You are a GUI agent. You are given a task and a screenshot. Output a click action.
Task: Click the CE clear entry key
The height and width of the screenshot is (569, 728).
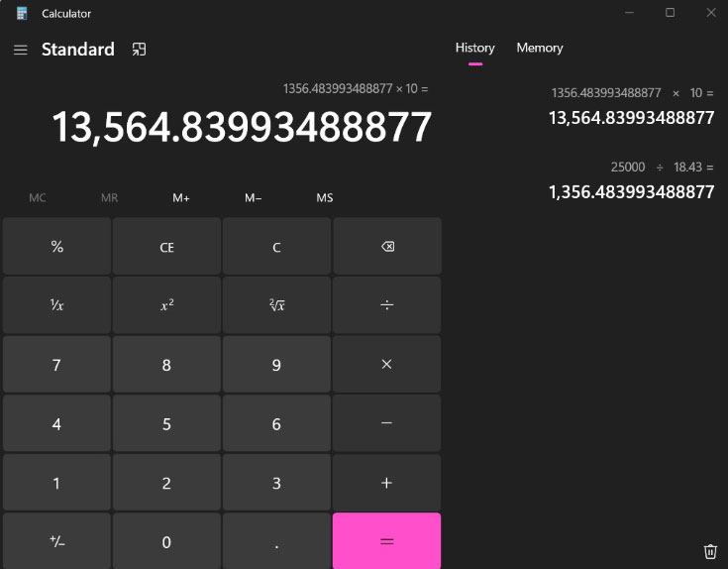[166, 246]
